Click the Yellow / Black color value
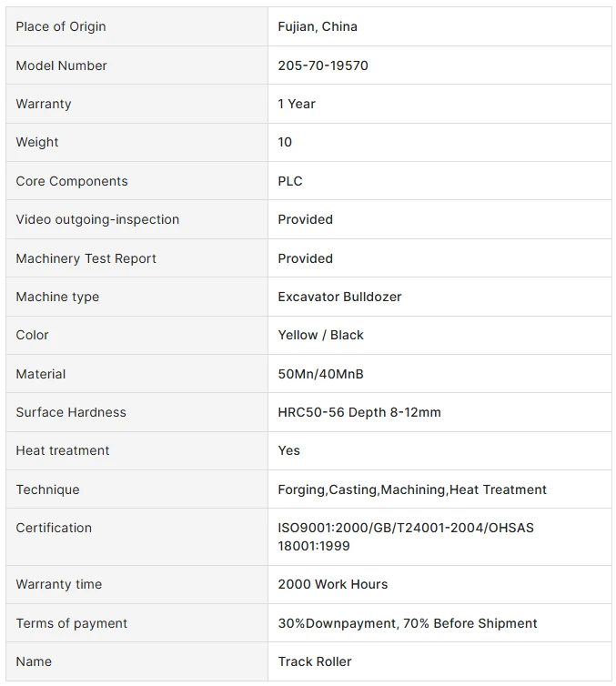Viewport: 616px width, 686px height. point(320,335)
